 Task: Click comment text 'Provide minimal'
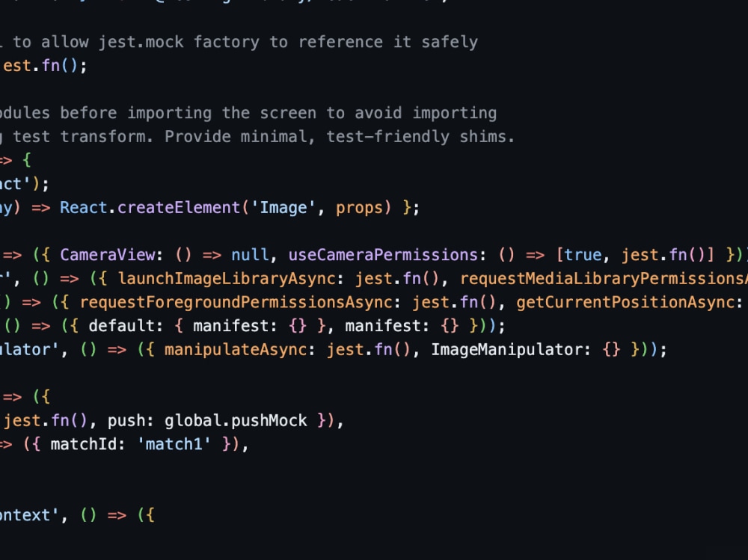coord(236,138)
